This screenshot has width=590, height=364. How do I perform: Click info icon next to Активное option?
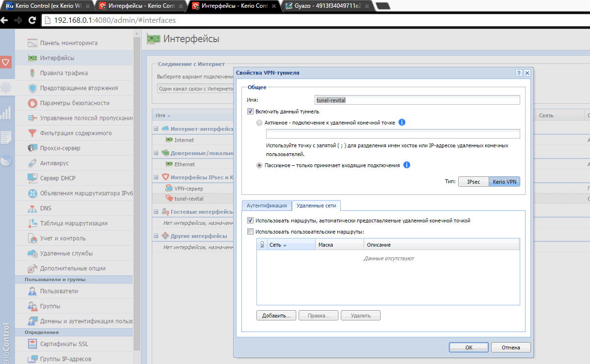401,123
